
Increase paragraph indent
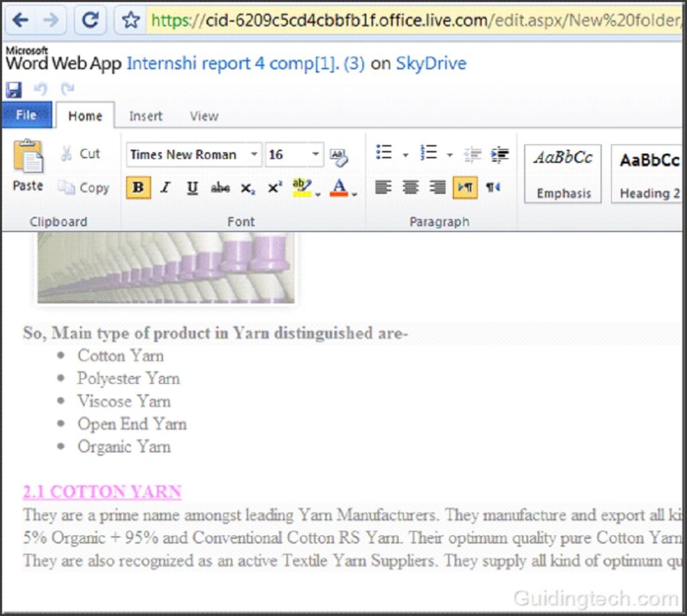(x=500, y=154)
